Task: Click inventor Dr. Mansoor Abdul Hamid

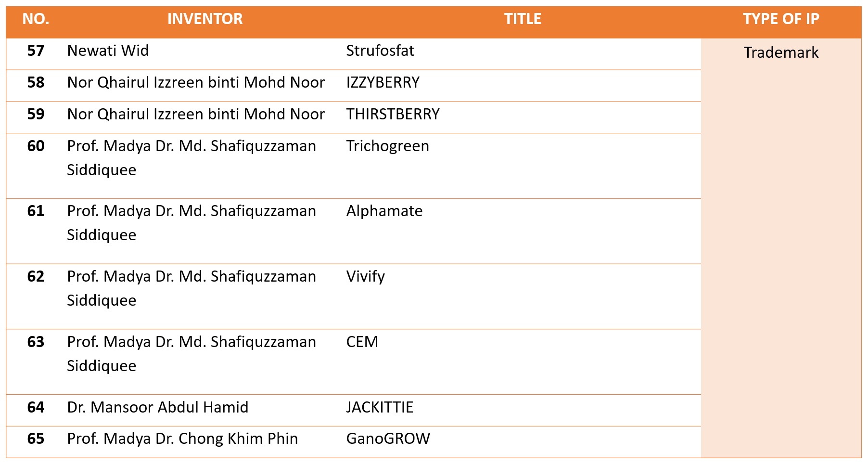Action: pos(158,407)
